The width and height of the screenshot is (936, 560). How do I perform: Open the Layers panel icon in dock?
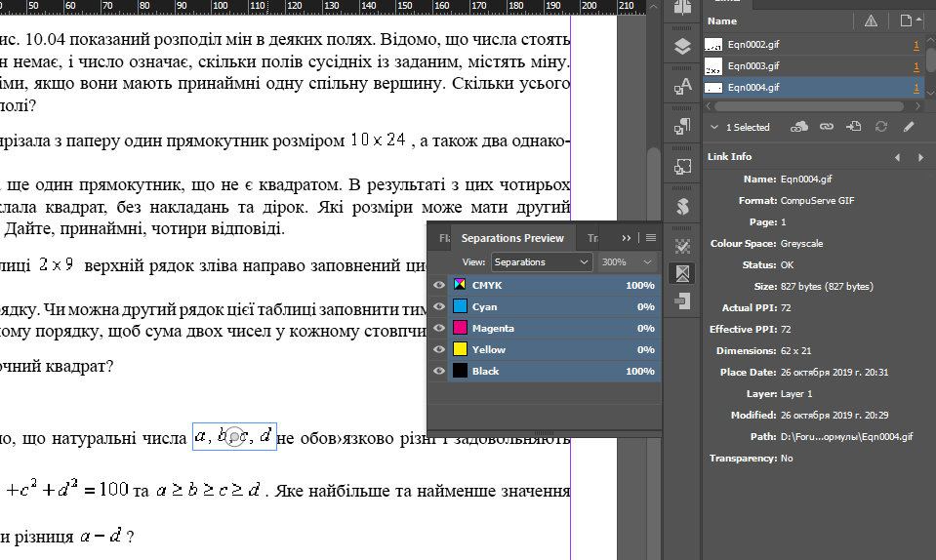pos(682,47)
